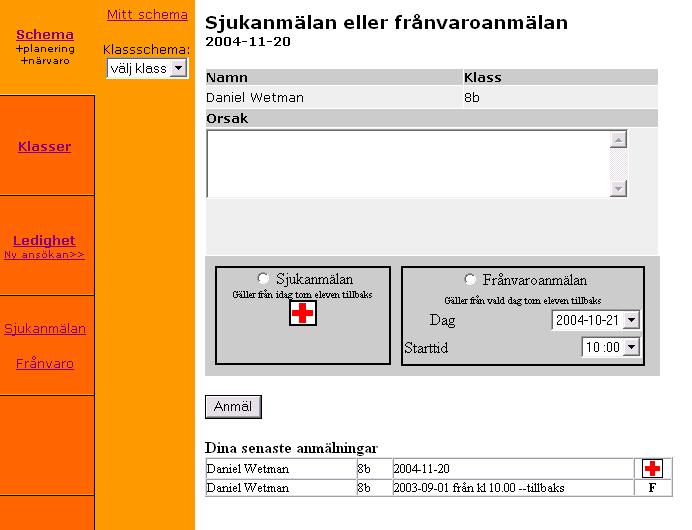The height and width of the screenshot is (530, 692).
Task: Open the Starttid time dropdown
Action: (611, 347)
